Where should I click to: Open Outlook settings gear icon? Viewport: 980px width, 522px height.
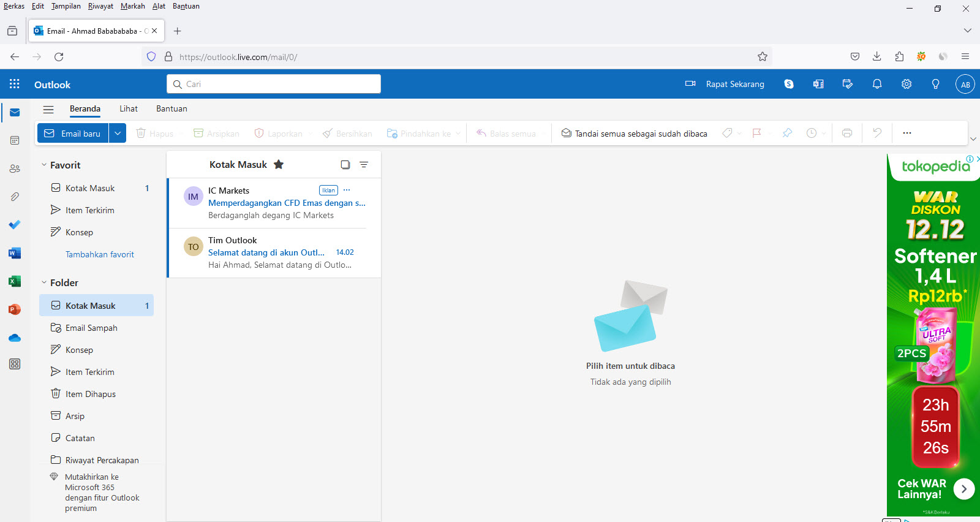[907, 85]
